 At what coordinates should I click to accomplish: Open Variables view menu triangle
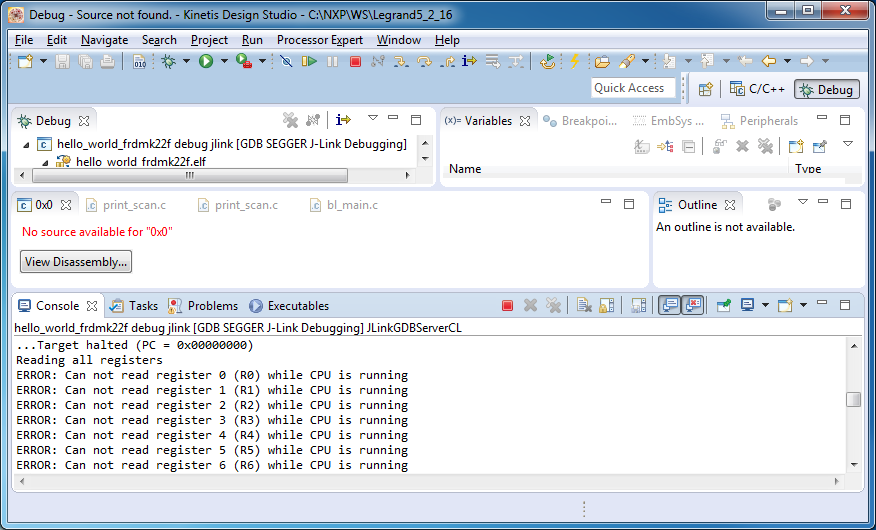[x=848, y=144]
